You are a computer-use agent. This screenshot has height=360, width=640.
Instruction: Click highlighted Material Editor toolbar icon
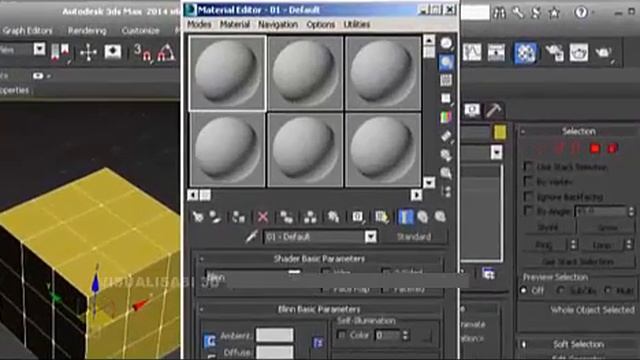pos(525,52)
